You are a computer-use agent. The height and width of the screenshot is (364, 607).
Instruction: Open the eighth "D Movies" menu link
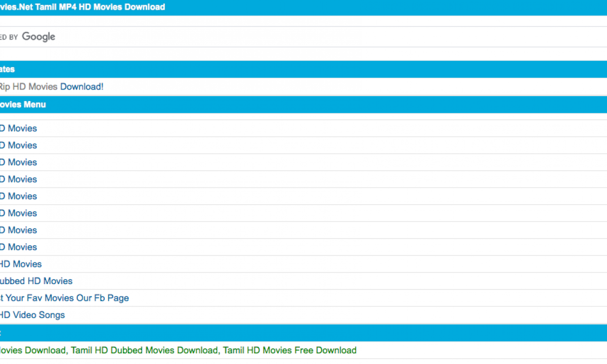tap(19, 247)
